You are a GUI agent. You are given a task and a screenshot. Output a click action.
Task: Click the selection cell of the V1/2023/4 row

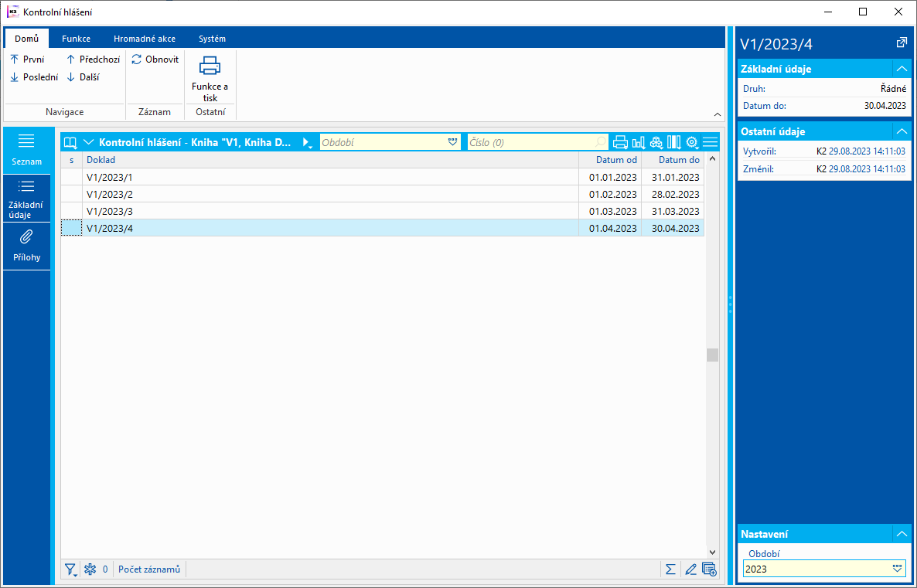[71, 228]
